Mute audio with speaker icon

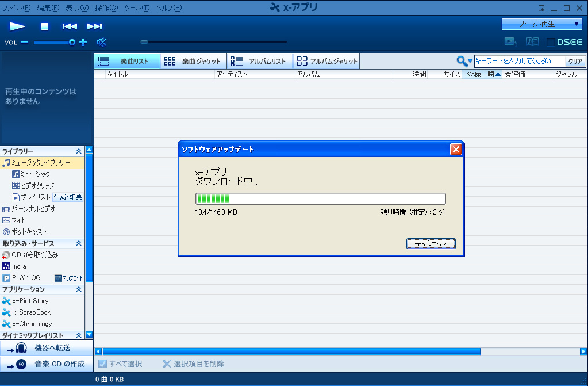[x=101, y=42]
